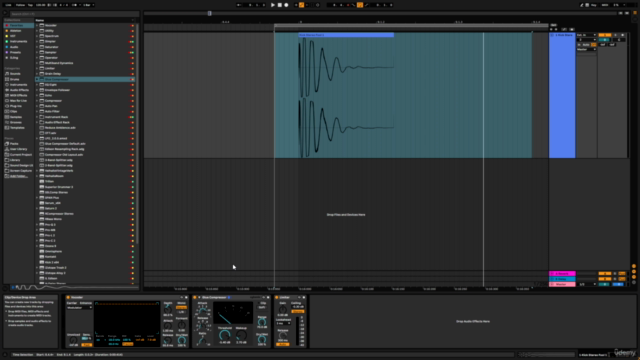The image size is (640, 360).
Task: Click Glue Compressor Makeup knob
Action: [x=241, y=335]
